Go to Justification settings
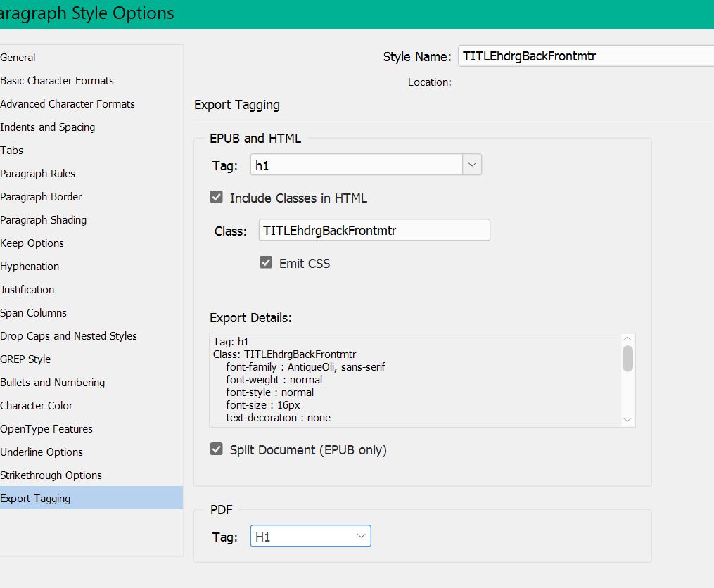The height and width of the screenshot is (588, 714). (91, 290)
